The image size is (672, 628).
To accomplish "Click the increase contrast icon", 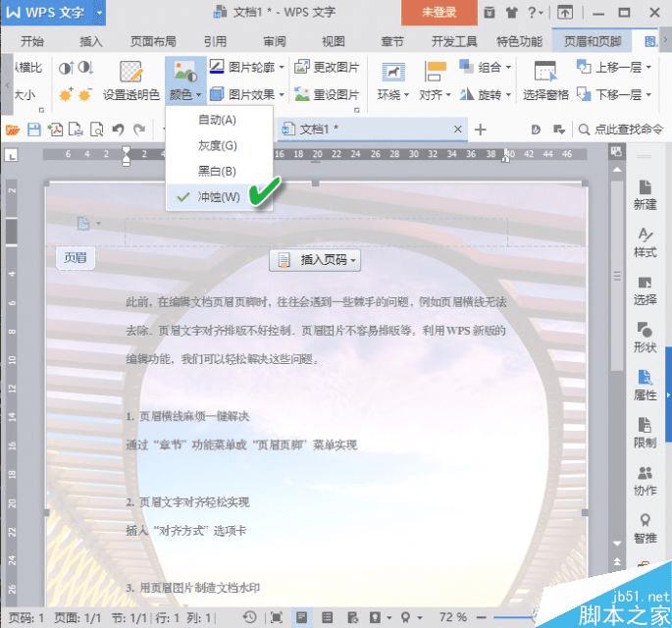I will tap(66, 68).
